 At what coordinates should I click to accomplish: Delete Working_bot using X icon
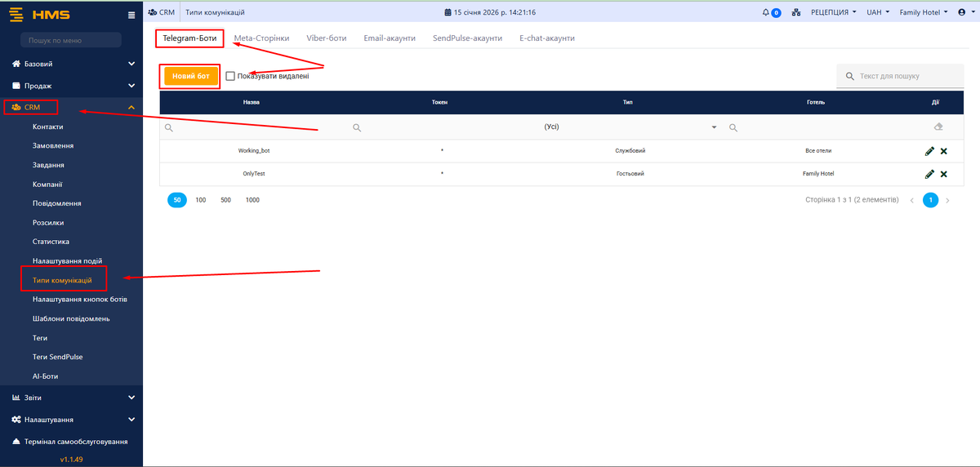coord(944,151)
